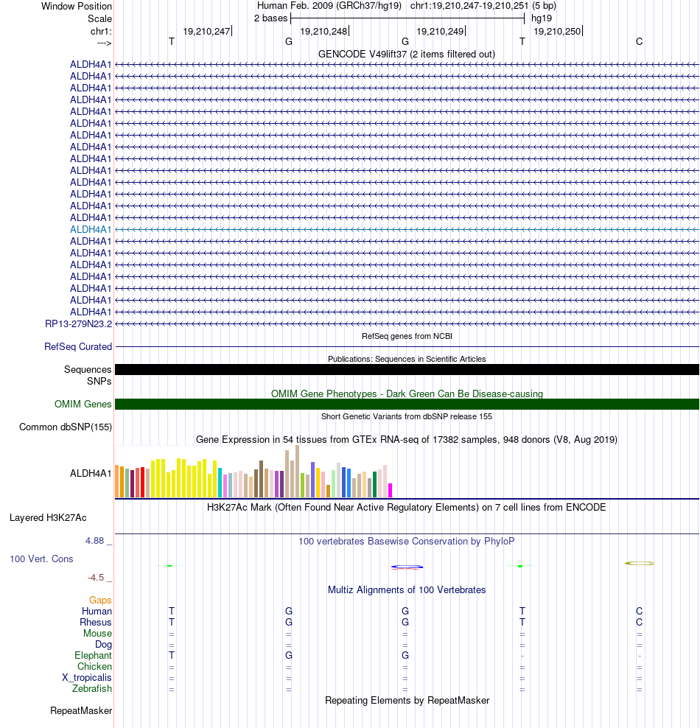700x728 pixels.
Task: Click 'Short Genetic Variants from dbSNP release 155' title
Action: point(407,416)
